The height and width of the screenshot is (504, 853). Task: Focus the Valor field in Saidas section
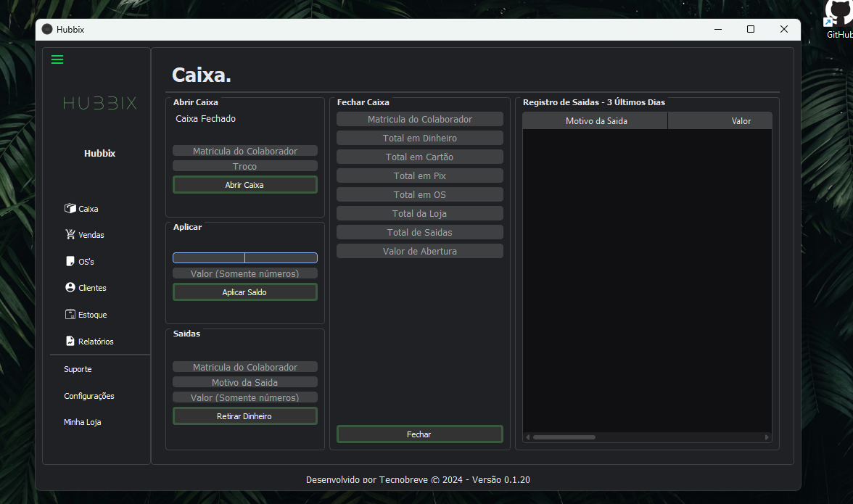(245, 397)
